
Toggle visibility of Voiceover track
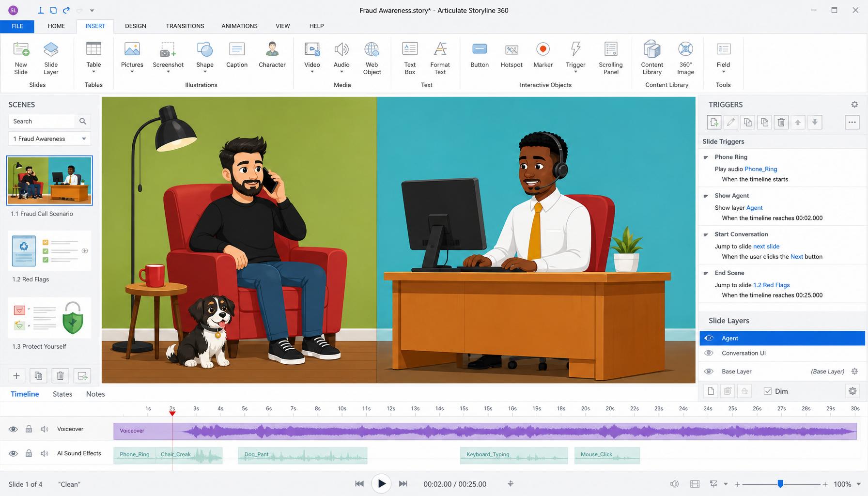(14, 429)
